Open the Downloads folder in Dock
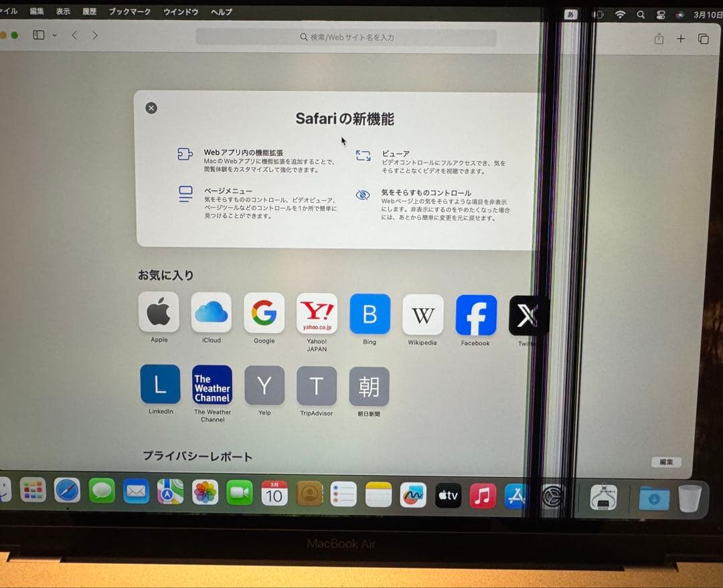Image resolution: width=723 pixels, height=588 pixels. pos(654,498)
